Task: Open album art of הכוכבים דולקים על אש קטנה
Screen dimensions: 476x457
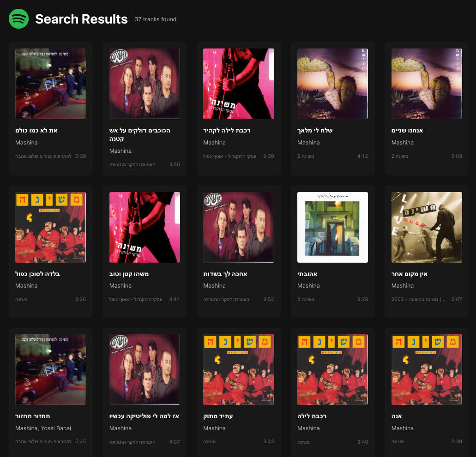Action: coord(145,84)
